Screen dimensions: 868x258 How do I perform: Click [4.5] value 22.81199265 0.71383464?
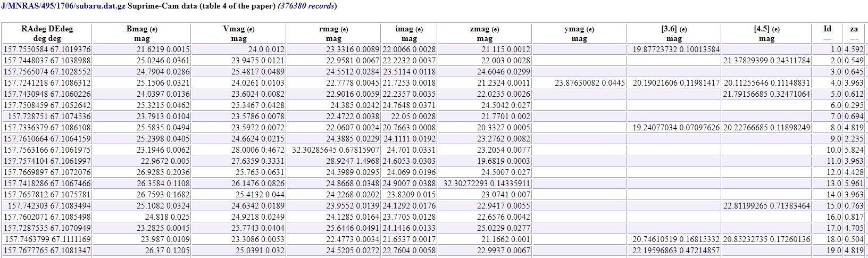[766, 206]
